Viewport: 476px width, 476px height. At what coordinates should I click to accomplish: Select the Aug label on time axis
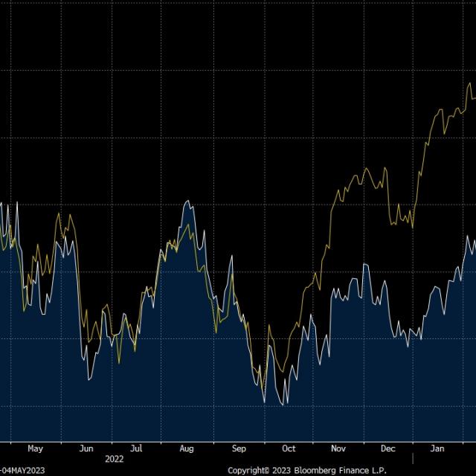tap(187, 448)
